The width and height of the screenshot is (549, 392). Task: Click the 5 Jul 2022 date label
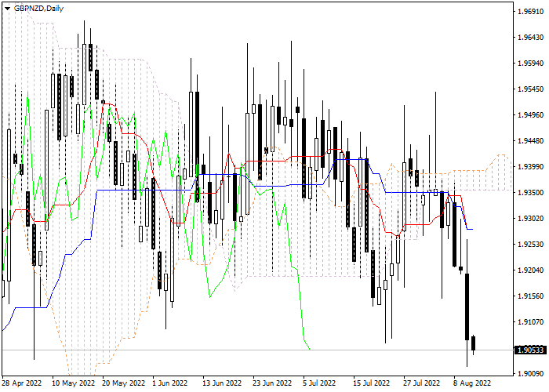[319, 383]
